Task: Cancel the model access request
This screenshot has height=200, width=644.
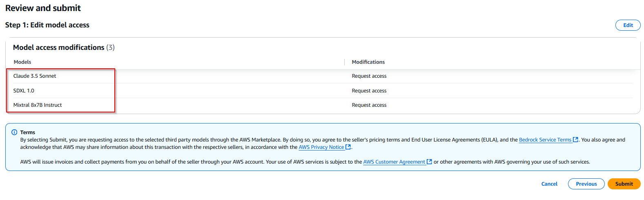Action: tap(549, 184)
